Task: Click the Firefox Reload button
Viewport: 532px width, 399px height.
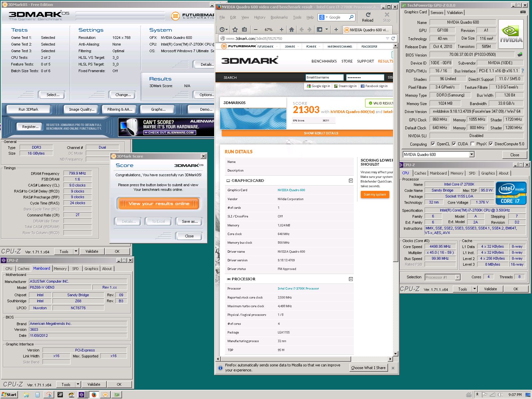Action: click(368, 17)
